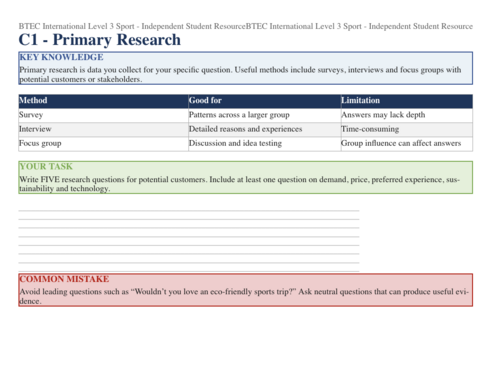This screenshot has width=500, height=369.
Task: Click the first blank answer line
Action: click(189, 210)
